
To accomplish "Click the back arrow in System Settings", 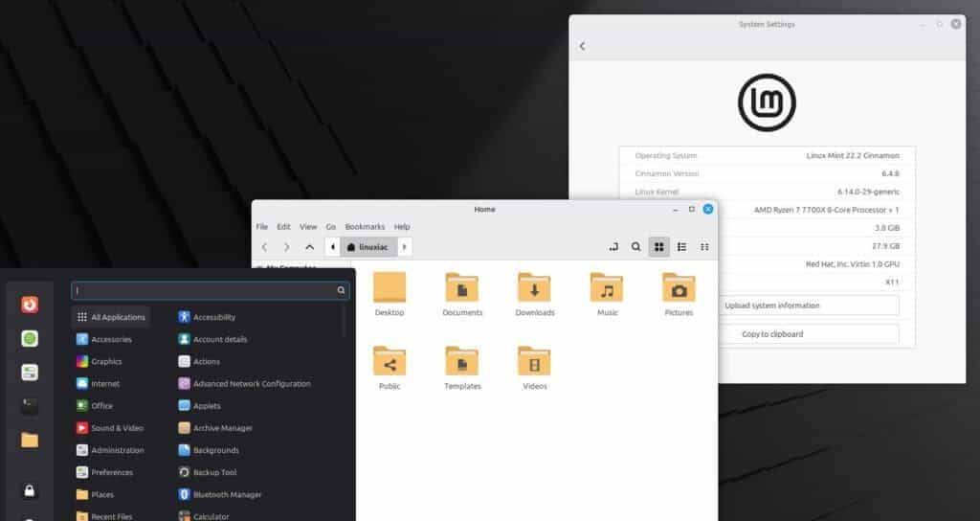I will [583, 46].
